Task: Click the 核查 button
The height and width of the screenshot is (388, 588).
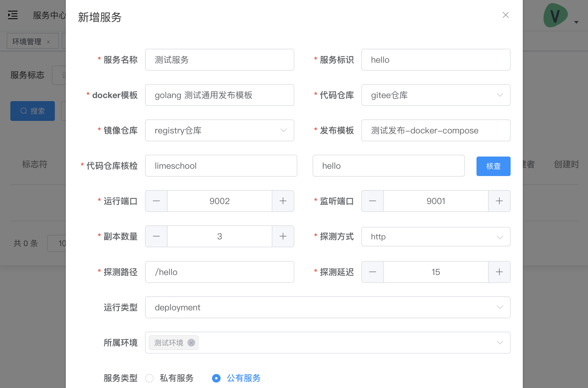Action: point(493,166)
